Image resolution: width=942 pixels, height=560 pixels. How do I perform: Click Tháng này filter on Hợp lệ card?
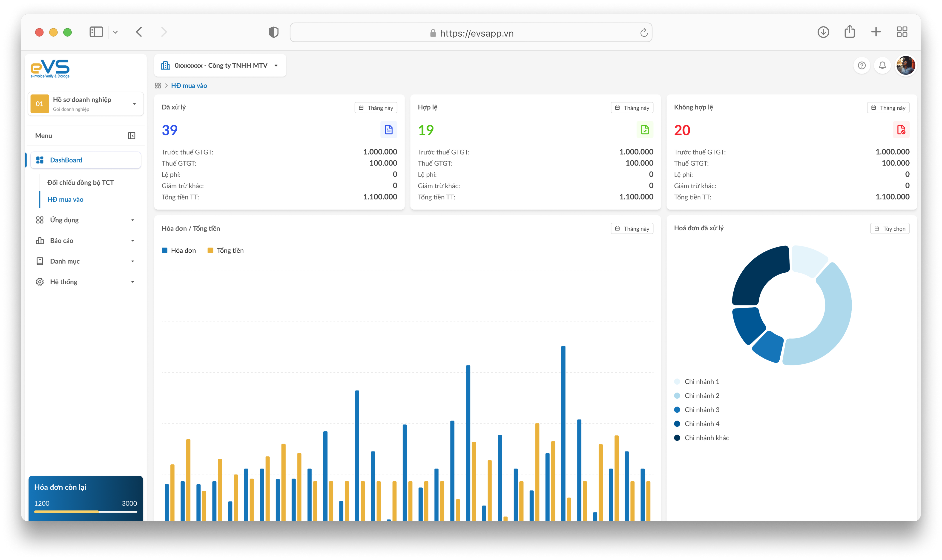632,108
